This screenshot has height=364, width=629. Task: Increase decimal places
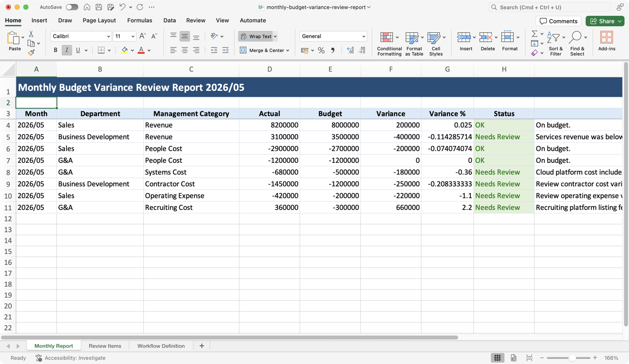pyautogui.click(x=350, y=50)
